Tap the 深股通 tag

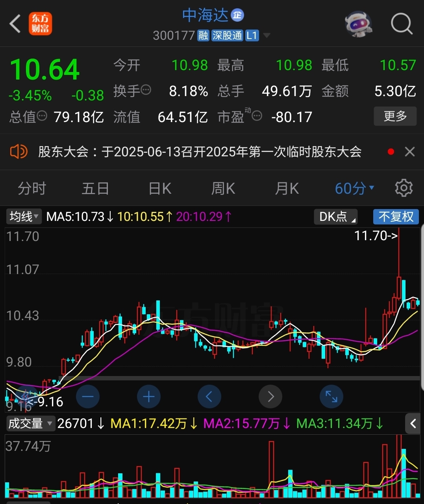[x=227, y=36]
